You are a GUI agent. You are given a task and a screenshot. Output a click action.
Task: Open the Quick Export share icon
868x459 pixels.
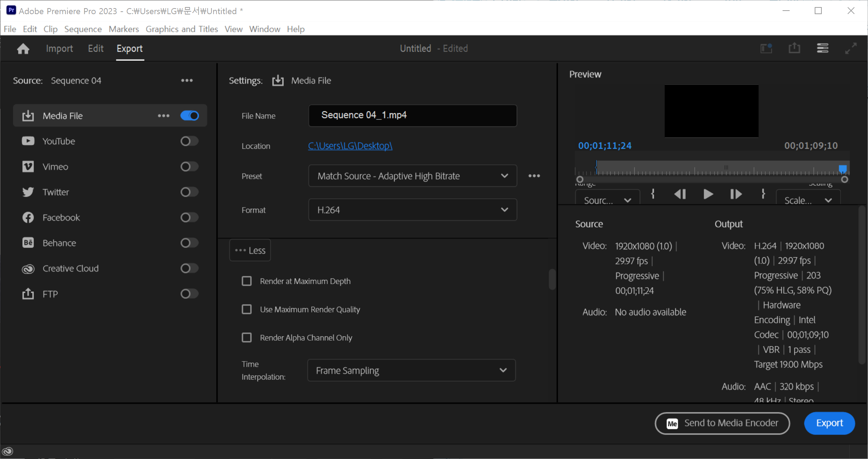point(794,48)
